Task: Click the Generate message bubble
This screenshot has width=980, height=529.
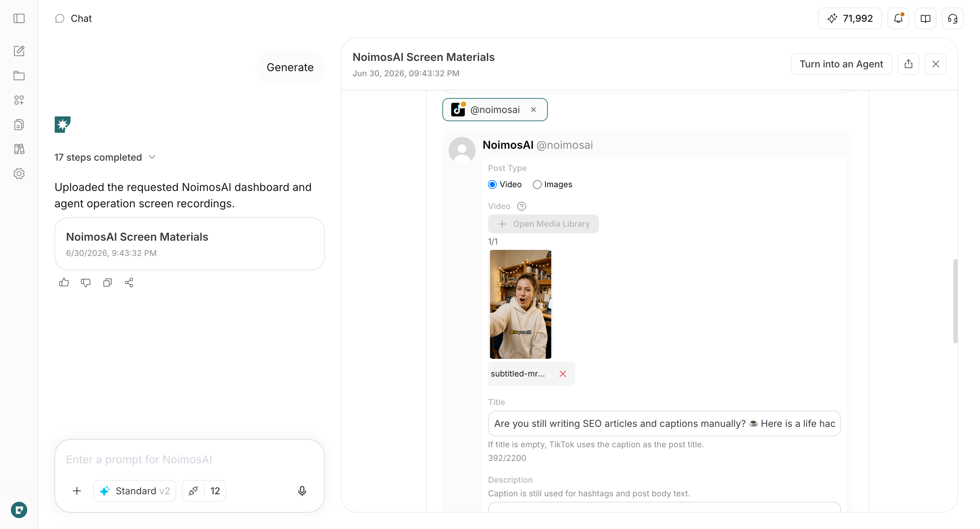Action: (290, 67)
